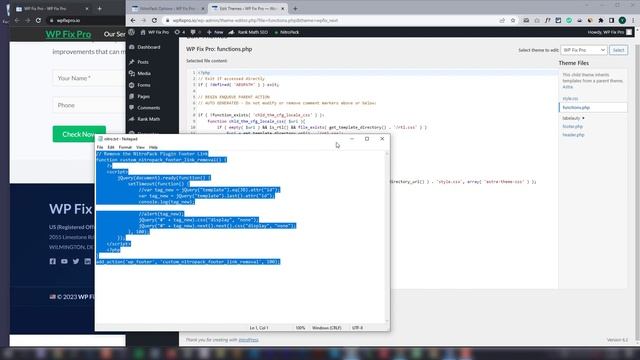640x360 pixels.
Task: Click the WordPress page vertical scrollbar
Action: pos(637,188)
